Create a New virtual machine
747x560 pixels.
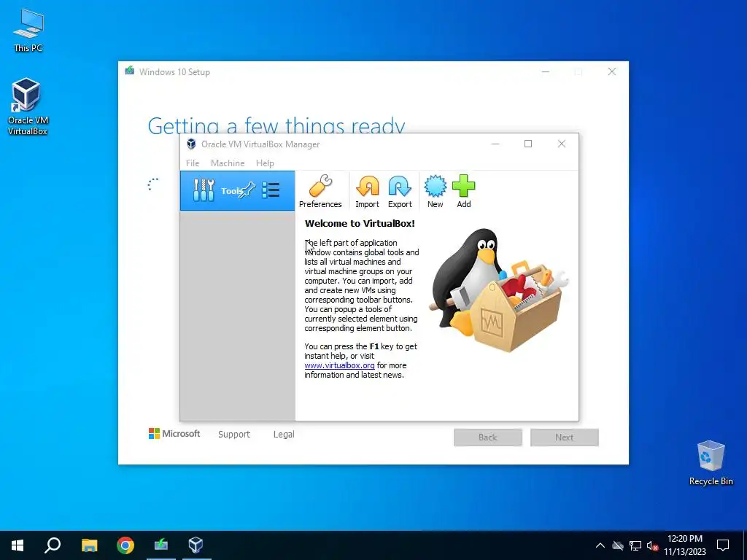point(435,192)
